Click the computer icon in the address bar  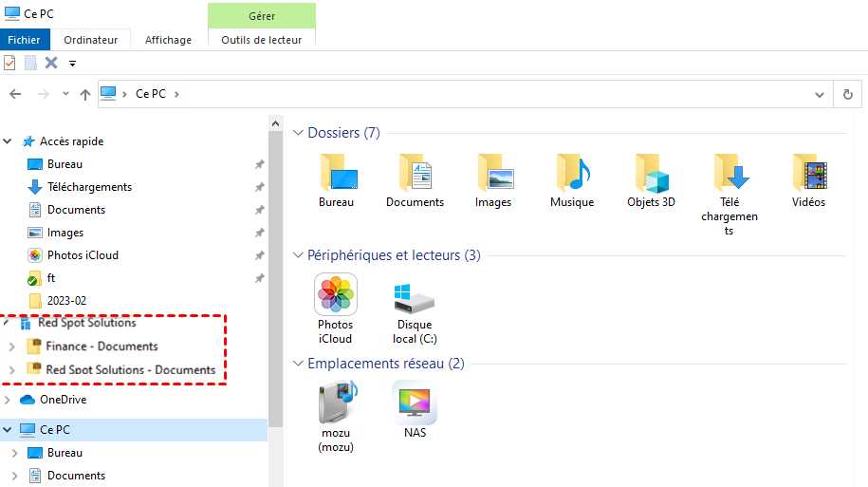[x=108, y=93]
